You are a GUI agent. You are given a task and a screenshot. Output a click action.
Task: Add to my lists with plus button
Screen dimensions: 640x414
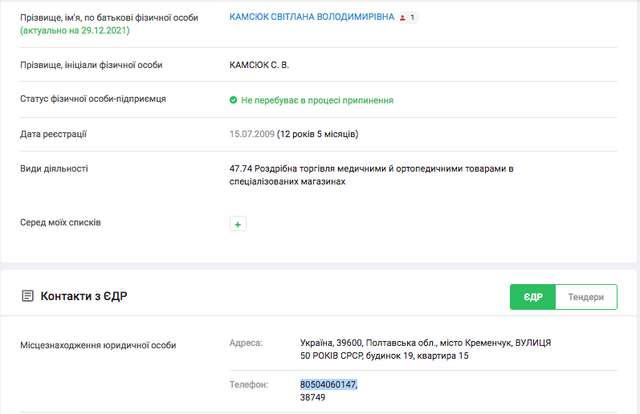click(x=238, y=225)
